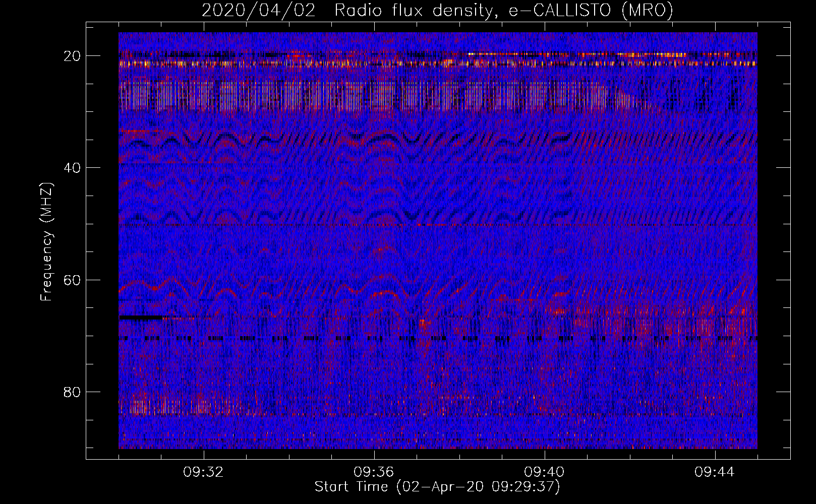Select the 60 MHz frequency tick label
The height and width of the screenshot is (504, 816).
tap(72, 280)
